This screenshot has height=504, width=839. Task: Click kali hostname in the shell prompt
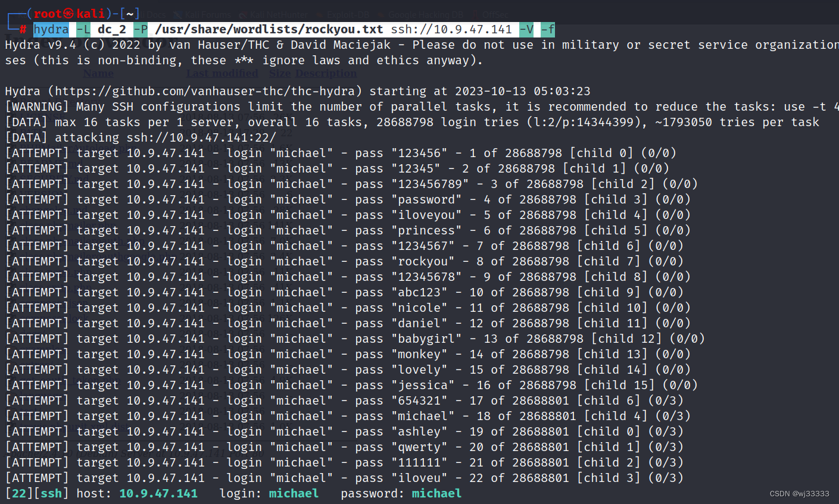click(91, 13)
